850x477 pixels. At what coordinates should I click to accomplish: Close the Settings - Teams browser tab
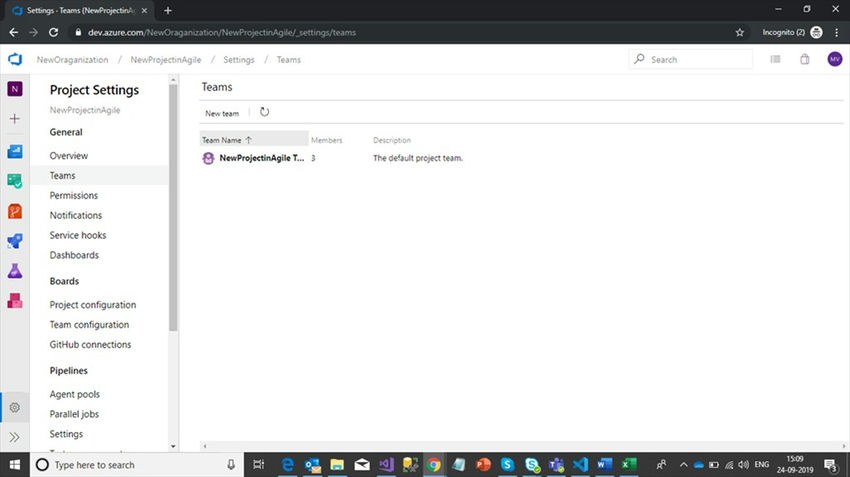click(x=144, y=10)
